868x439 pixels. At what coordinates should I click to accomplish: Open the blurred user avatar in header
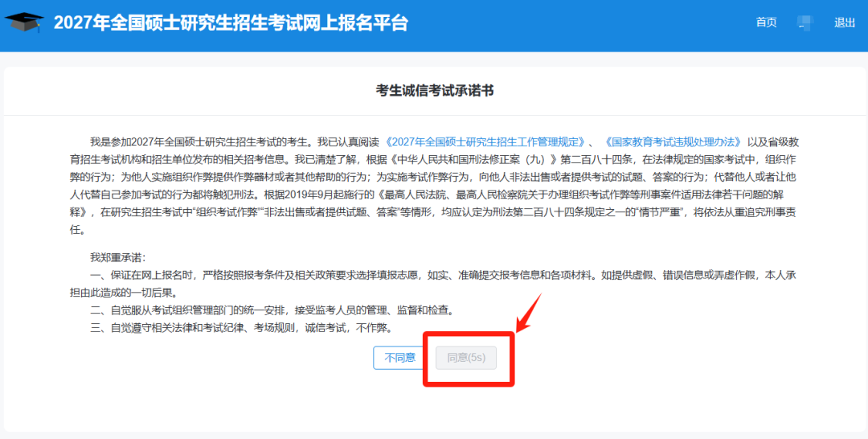805,23
